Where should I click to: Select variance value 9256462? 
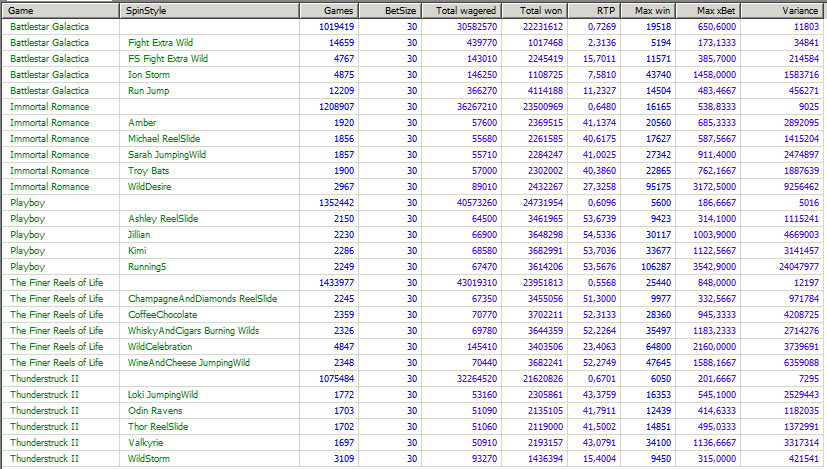pos(802,187)
